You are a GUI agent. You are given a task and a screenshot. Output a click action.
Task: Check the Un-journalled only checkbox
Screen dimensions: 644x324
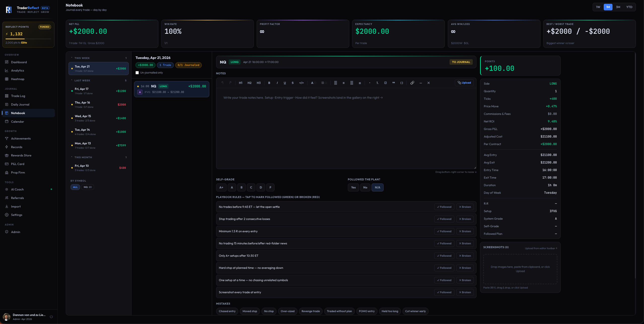click(137, 73)
